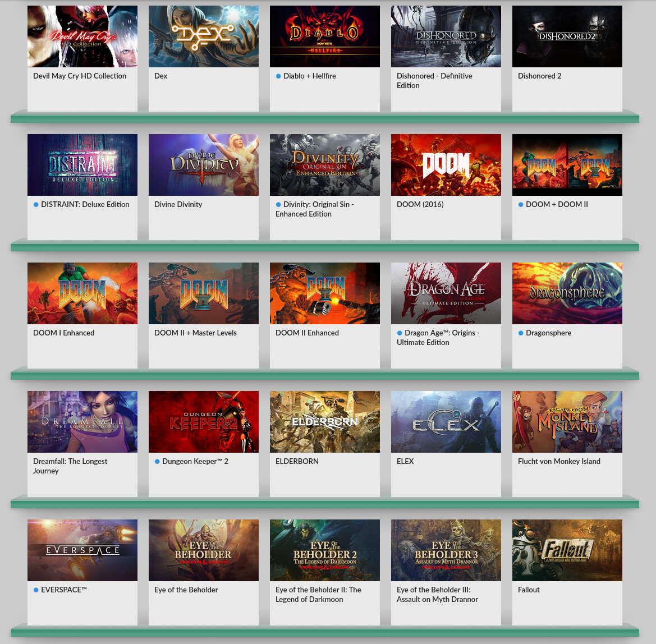This screenshot has width=656, height=644.
Task: Click the Dex game cover art
Action: click(x=204, y=36)
